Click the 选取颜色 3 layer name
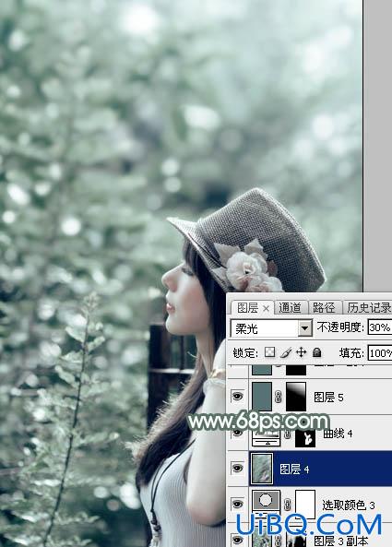 pos(349,505)
